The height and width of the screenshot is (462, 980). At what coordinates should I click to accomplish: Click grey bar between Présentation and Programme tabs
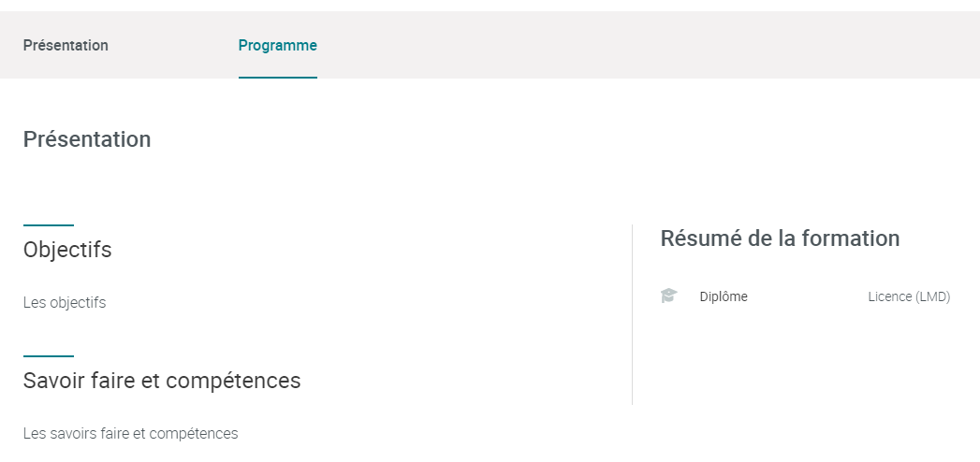[x=173, y=45]
